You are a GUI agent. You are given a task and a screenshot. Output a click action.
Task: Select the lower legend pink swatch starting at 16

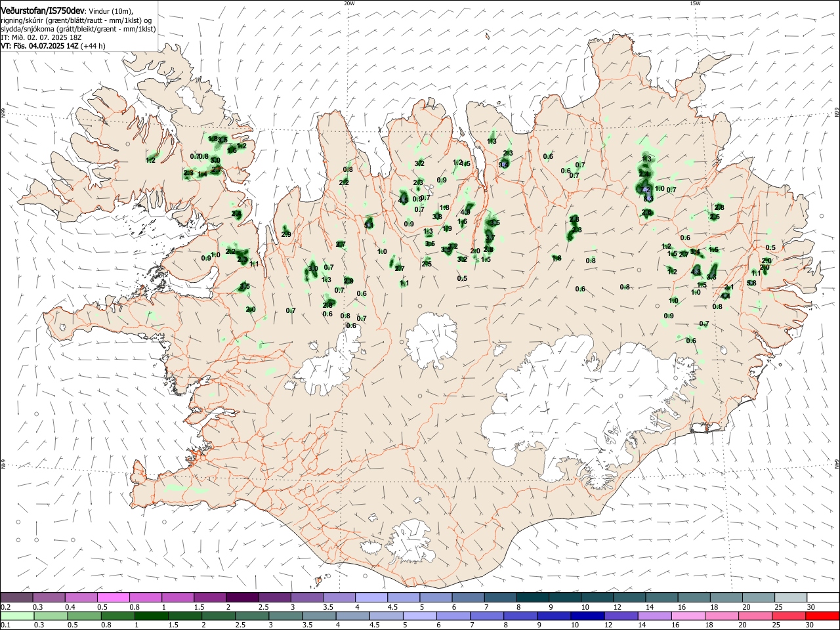pos(688,616)
